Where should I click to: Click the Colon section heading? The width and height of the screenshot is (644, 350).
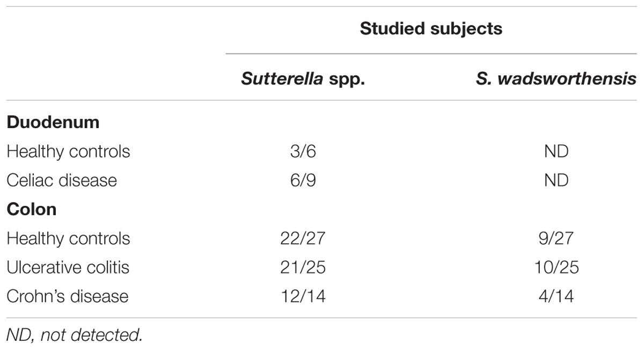tap(31, 208)
